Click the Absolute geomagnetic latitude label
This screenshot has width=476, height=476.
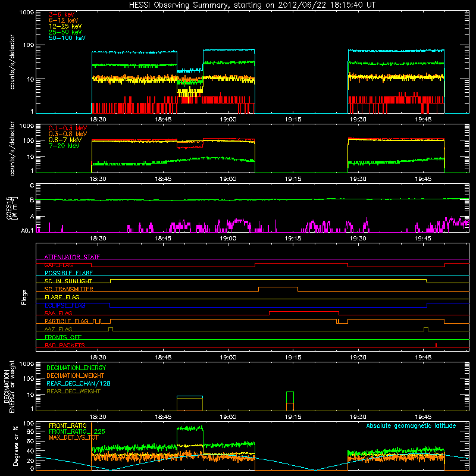(x=411, y=426)
